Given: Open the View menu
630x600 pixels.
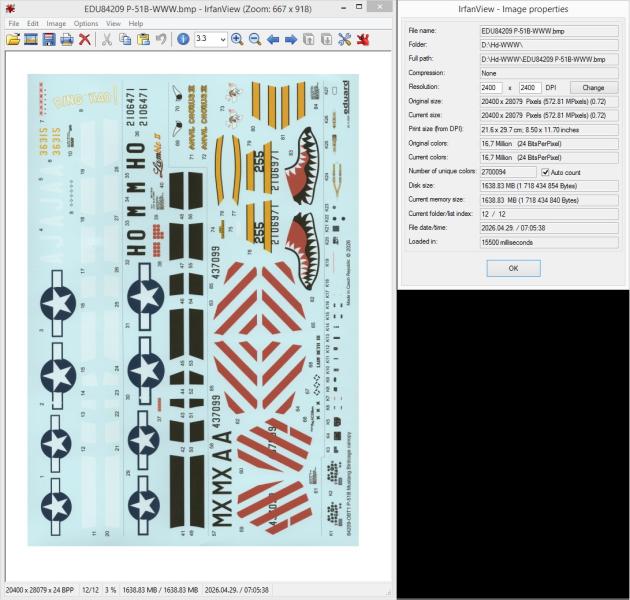Looking at the screenshot, I should coord(113,24).
